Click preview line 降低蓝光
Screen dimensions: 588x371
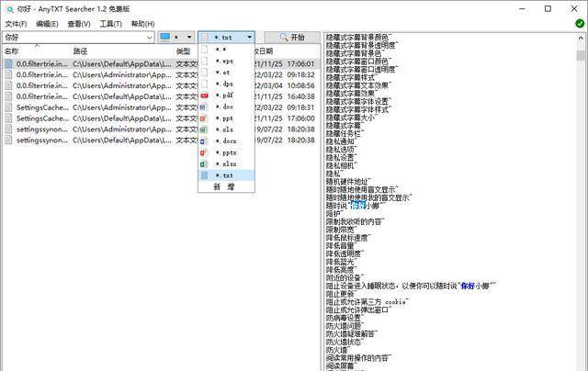341,262
